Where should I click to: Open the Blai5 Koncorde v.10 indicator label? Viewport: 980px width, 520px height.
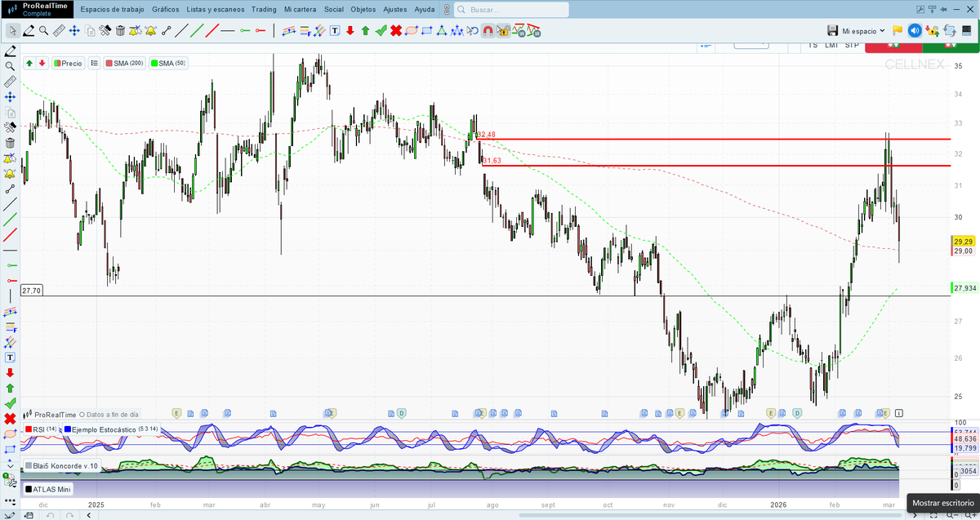click(62, 466)
